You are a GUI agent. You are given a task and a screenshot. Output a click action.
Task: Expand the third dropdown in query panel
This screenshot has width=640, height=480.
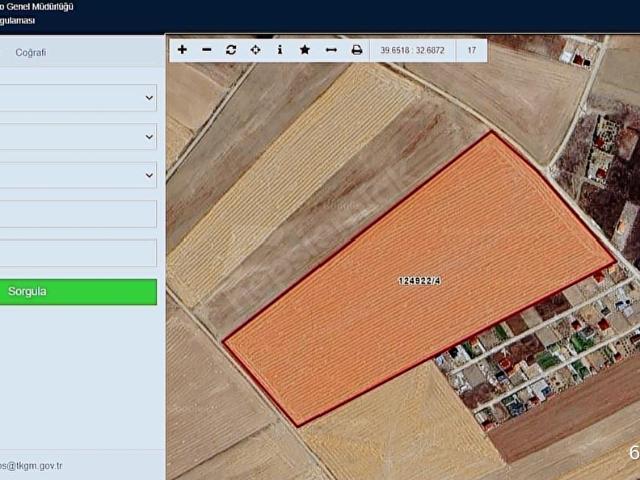pyautogui.click(x=78, y=175)
